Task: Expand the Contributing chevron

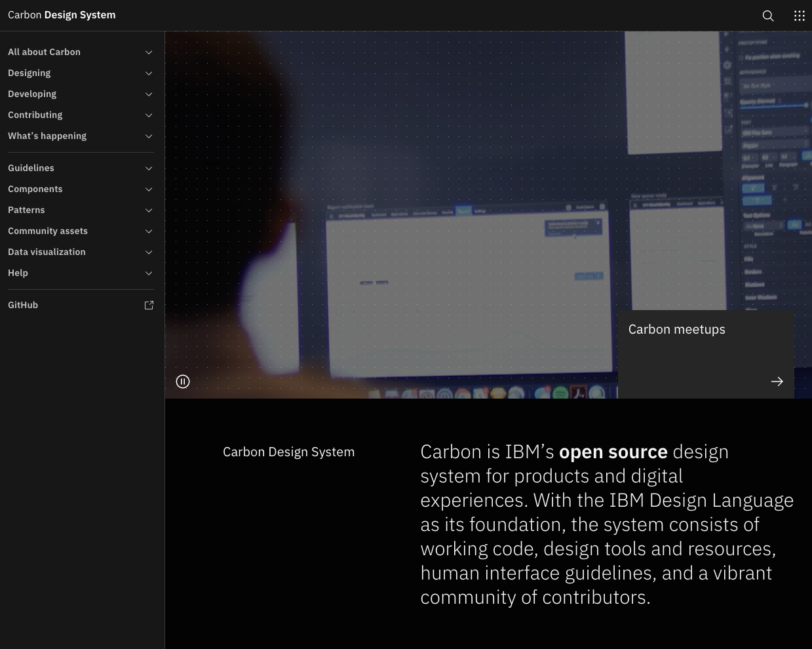Action: click(149, 115)
